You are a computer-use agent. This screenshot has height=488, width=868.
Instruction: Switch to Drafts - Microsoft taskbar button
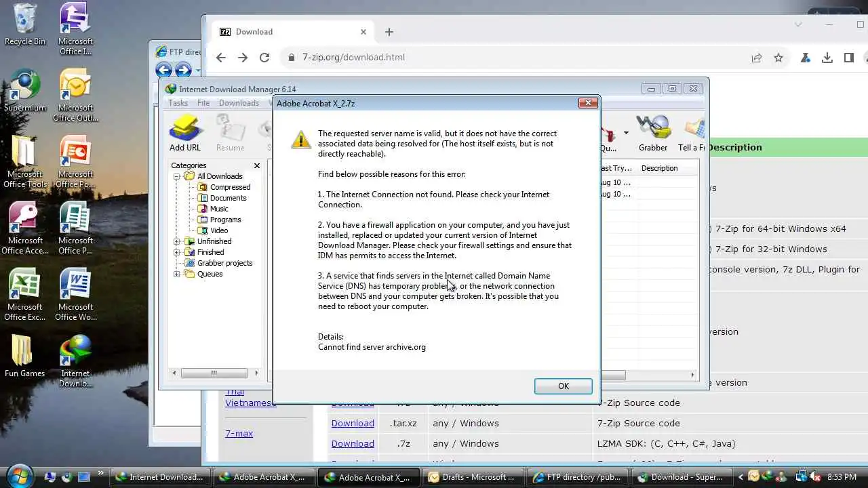(x=473, y=477)
